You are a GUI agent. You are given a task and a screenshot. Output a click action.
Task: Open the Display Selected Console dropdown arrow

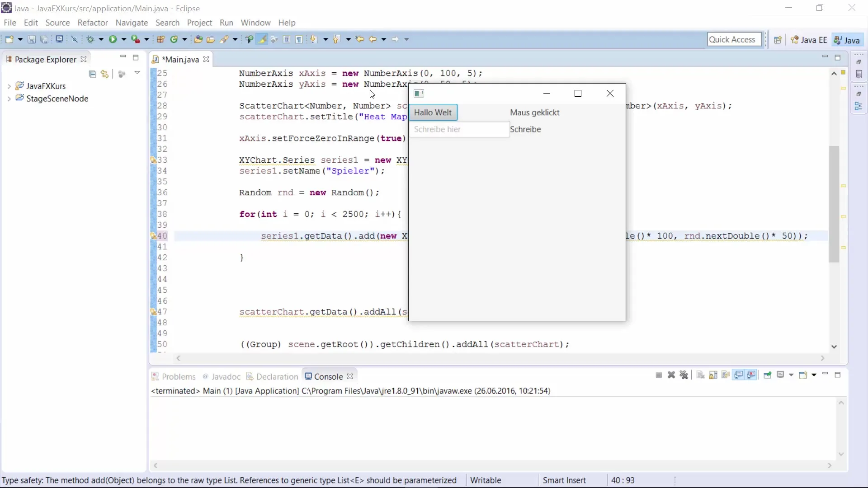pyautogui.click(x=791, y=375)
